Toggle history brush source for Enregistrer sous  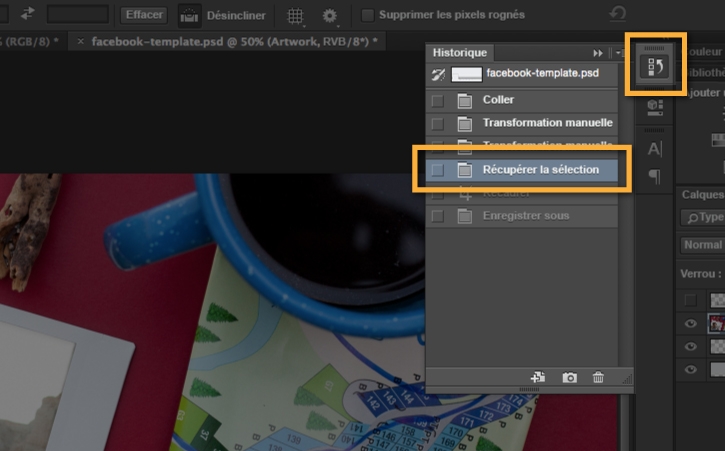437,216
